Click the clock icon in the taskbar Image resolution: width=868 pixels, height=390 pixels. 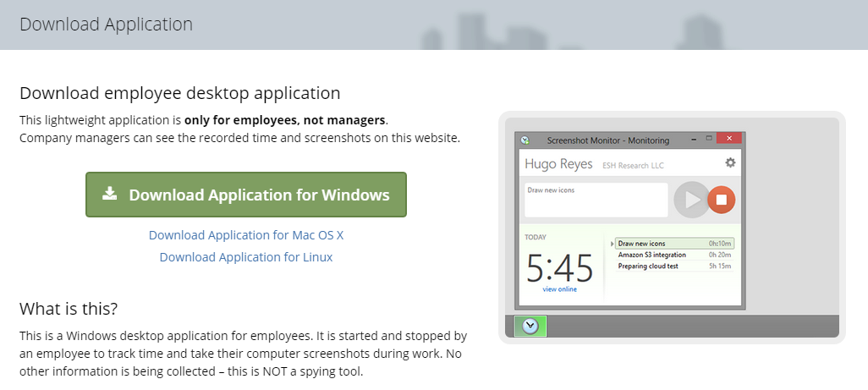pos(530,326)
